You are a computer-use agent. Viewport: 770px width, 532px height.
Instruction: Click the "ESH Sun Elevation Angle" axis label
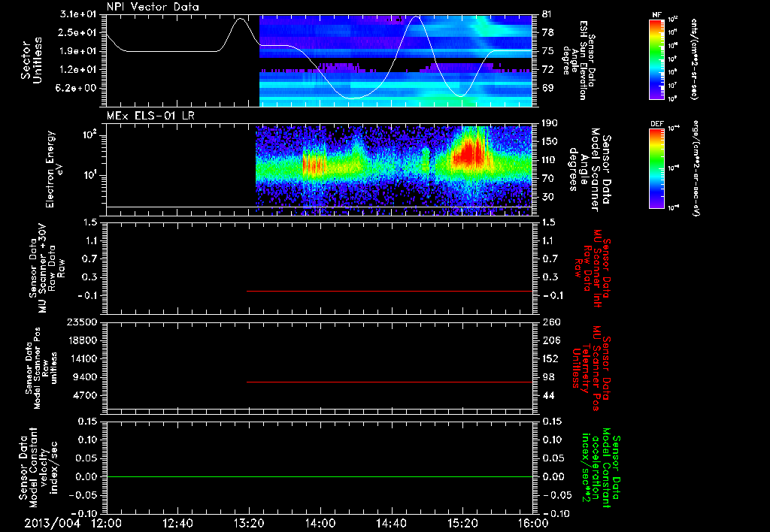tap(580, 60)
